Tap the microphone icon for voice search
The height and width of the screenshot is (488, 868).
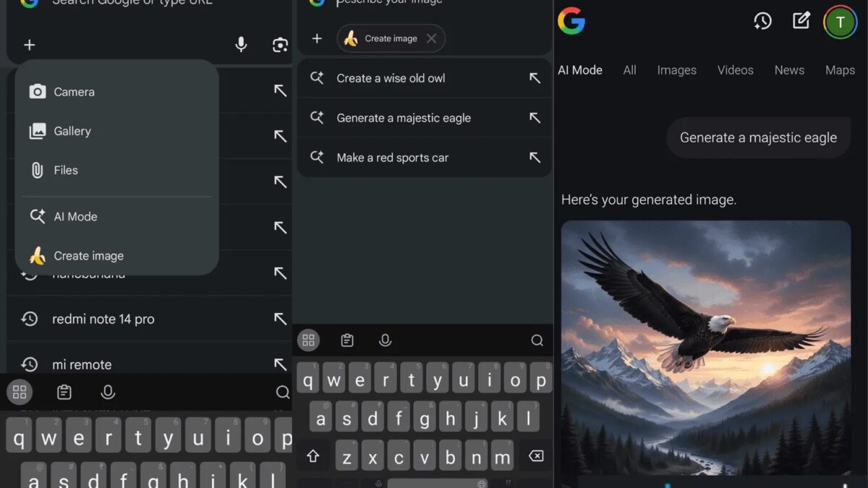(x=241, y=44)
